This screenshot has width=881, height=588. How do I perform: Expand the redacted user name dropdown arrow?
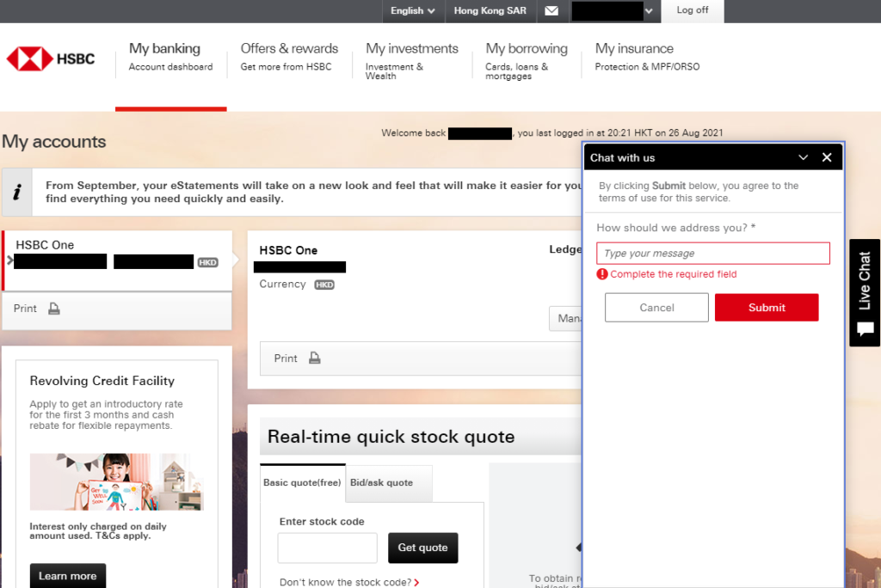tap(649, 11)
